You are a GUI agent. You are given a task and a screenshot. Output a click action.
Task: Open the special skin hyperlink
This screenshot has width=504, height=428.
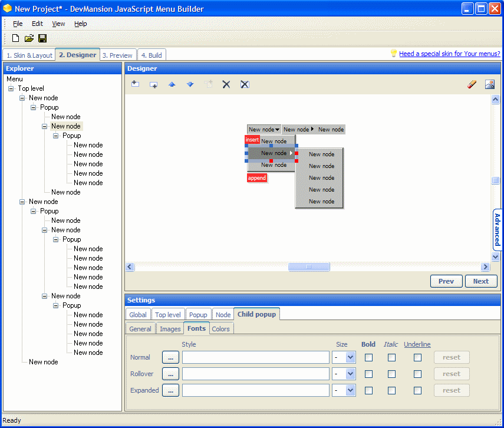click(449, 54)
